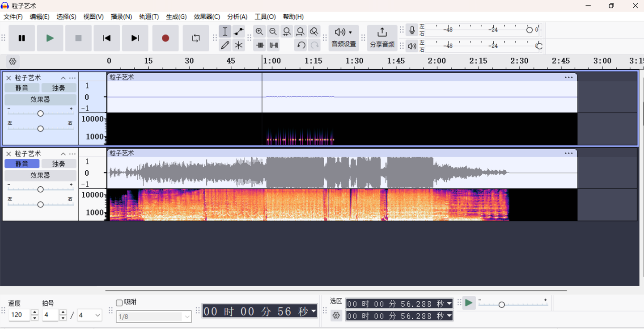644x329 pixels.
Task: Unmute second track with 静音 button
Action: [x=22, y=164]
